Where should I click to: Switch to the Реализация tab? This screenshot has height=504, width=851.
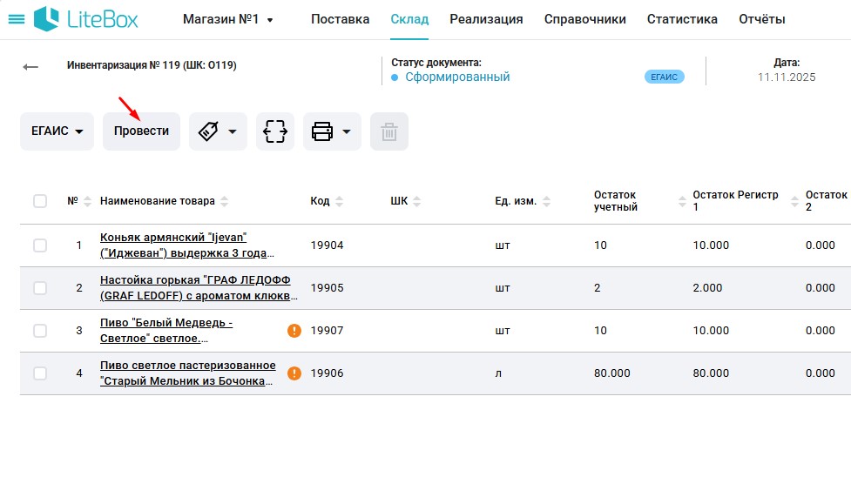(x=486, y=17)
